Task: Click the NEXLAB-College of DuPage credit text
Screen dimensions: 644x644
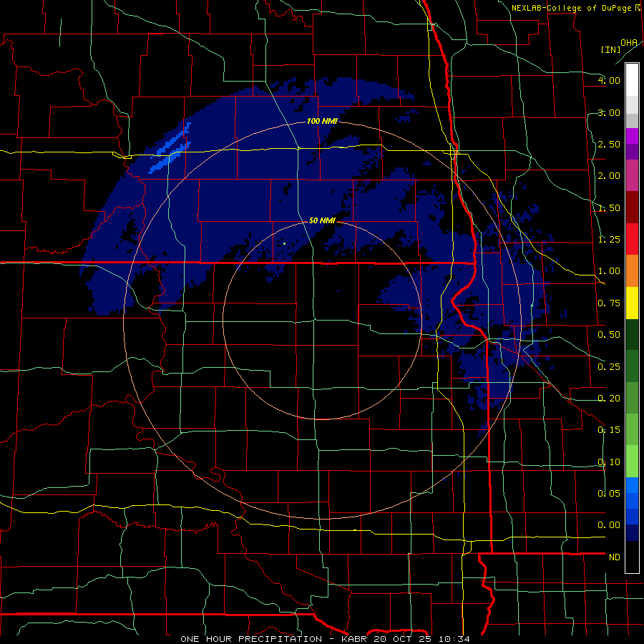Action: (575, 8)
